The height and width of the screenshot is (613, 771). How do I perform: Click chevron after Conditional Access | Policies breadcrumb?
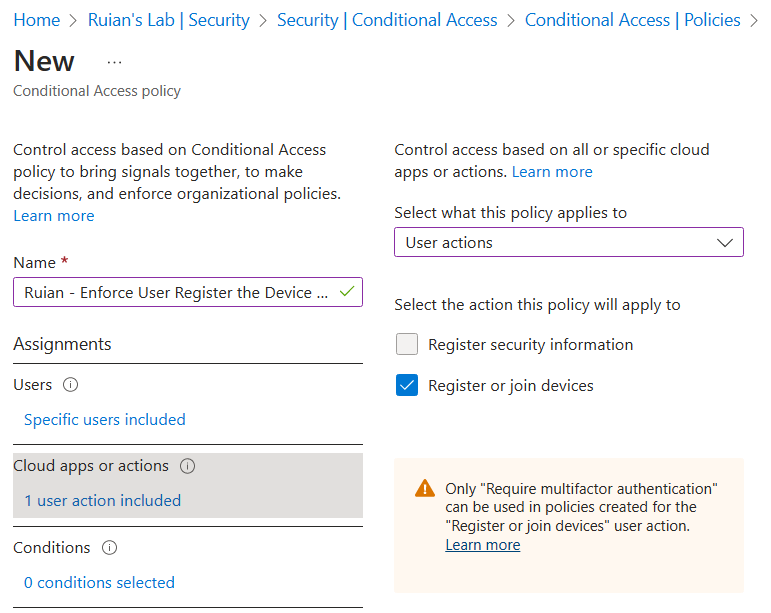point(754,21)
